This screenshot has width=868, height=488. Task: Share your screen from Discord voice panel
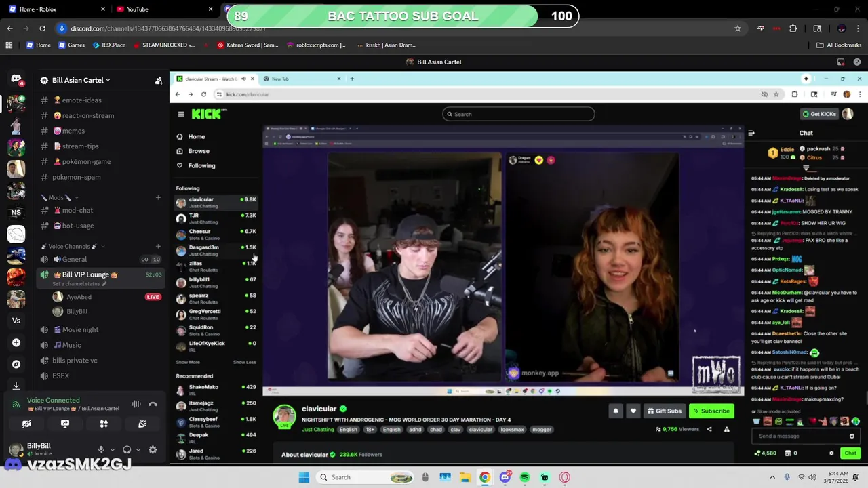pyautogui.click(x=65, y=424)
